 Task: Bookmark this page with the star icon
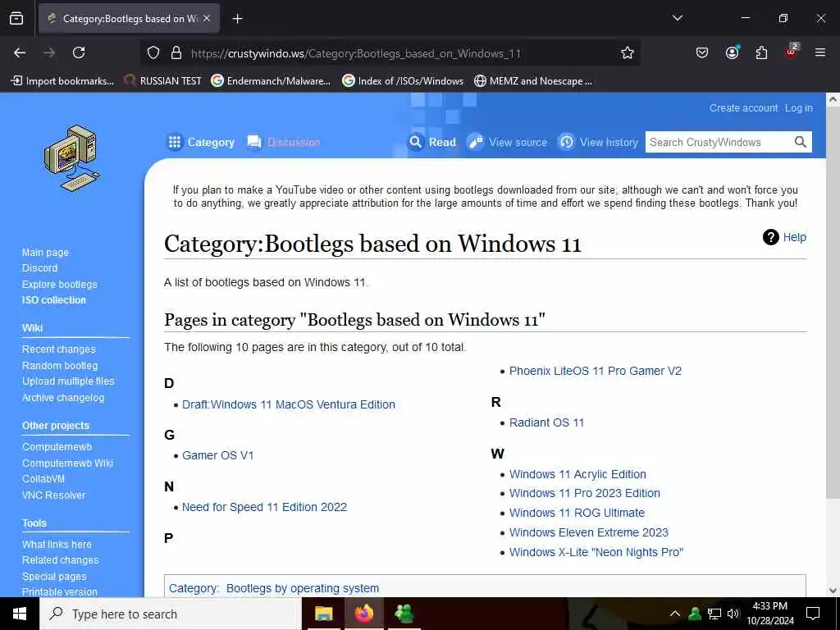coord(628,52)
